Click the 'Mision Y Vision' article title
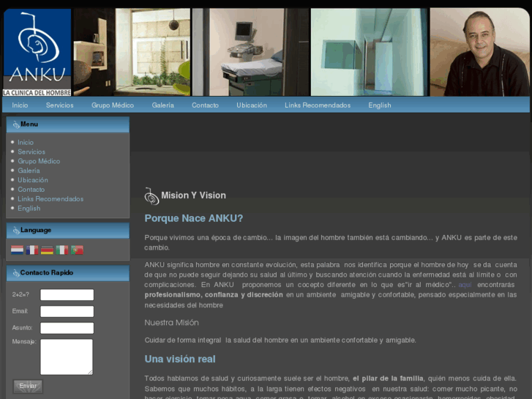 [193, 195]
